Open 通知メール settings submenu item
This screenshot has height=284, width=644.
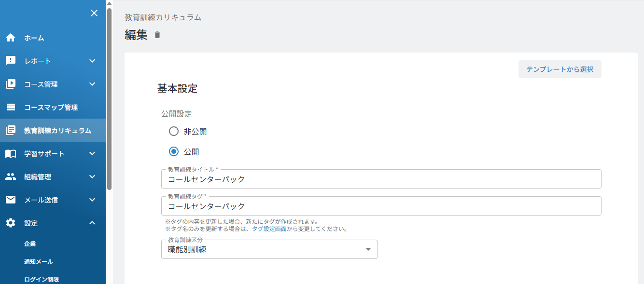(39, 262)
